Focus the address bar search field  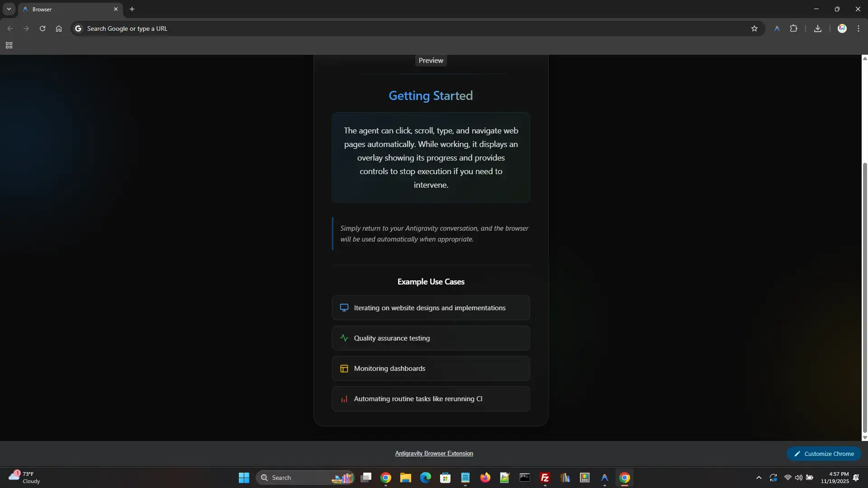click(x=407, y=28)
